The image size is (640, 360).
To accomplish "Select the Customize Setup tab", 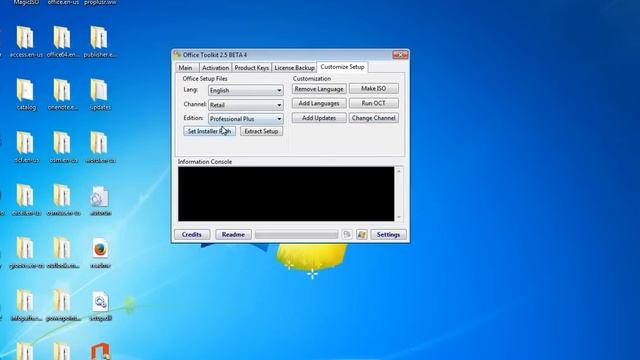I will (x=342, y=67).
